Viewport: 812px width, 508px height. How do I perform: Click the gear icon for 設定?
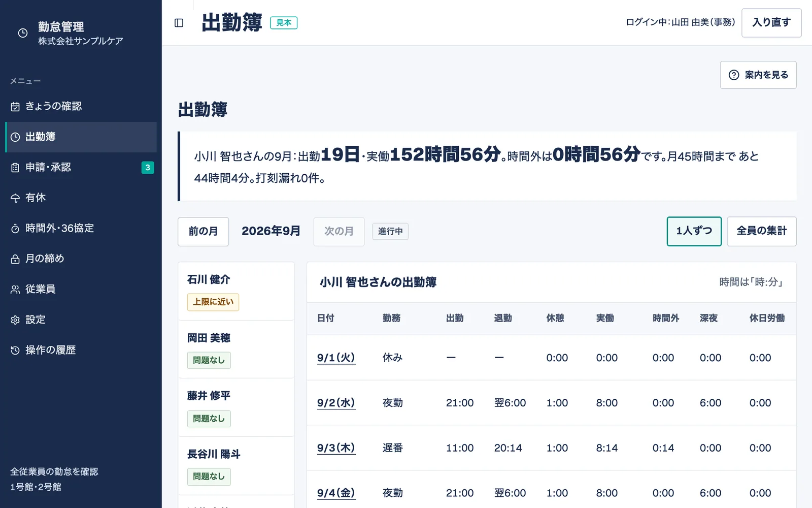[15, 320]
